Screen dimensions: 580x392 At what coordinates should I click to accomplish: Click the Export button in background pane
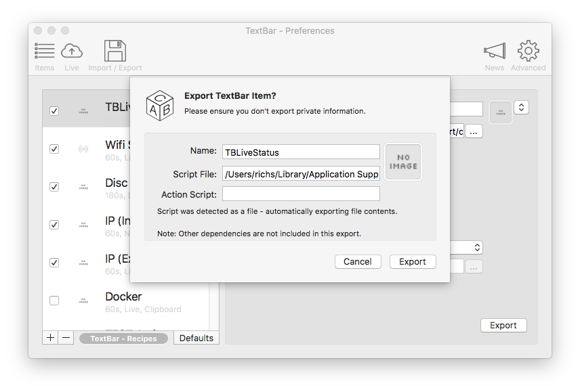pos(503,325)
